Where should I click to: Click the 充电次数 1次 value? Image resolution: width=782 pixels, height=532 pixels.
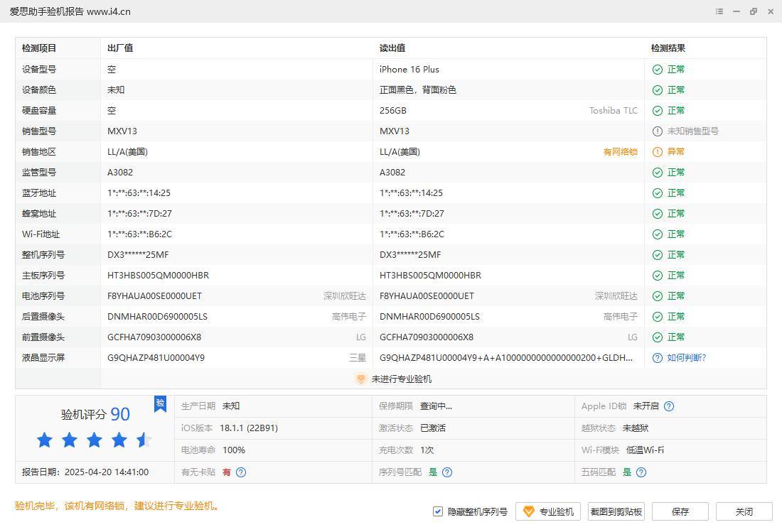coord(427,450)
